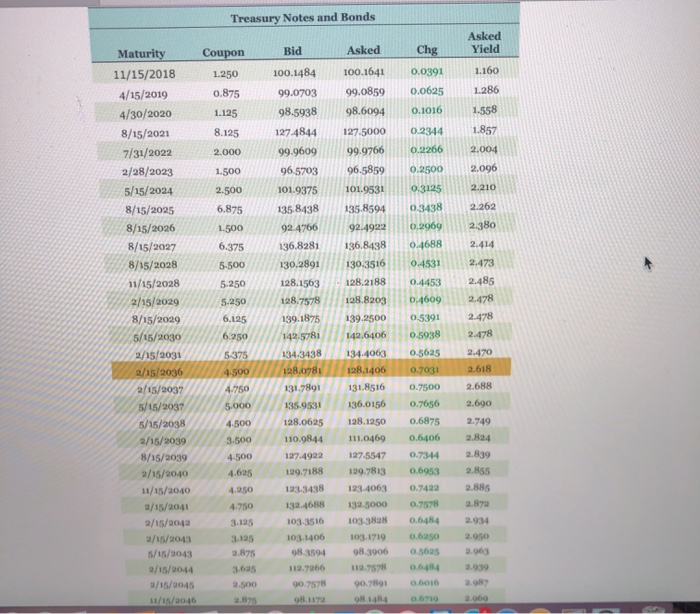This screenshot has width=700, height=614.
Task: Click the change value 0.4609
Action: tap(425, 299)
